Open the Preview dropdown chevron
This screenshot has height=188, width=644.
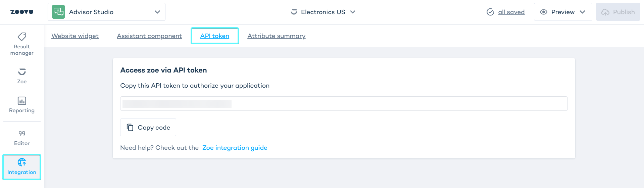pos(583,12)
